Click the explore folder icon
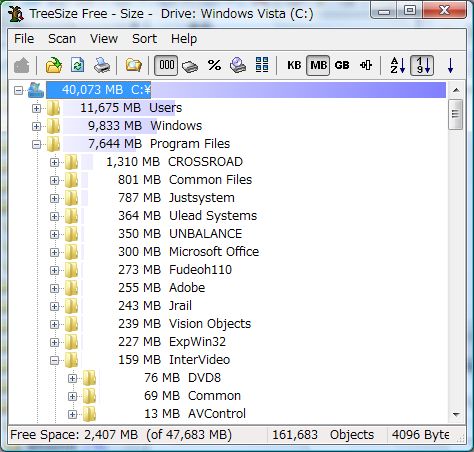 (134, 65)
